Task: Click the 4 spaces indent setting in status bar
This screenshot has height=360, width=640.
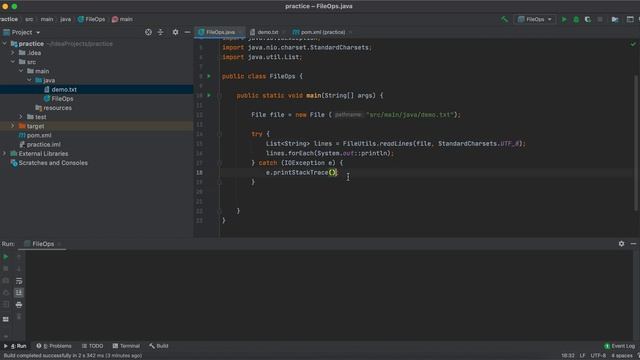Action: click(622, 356)
